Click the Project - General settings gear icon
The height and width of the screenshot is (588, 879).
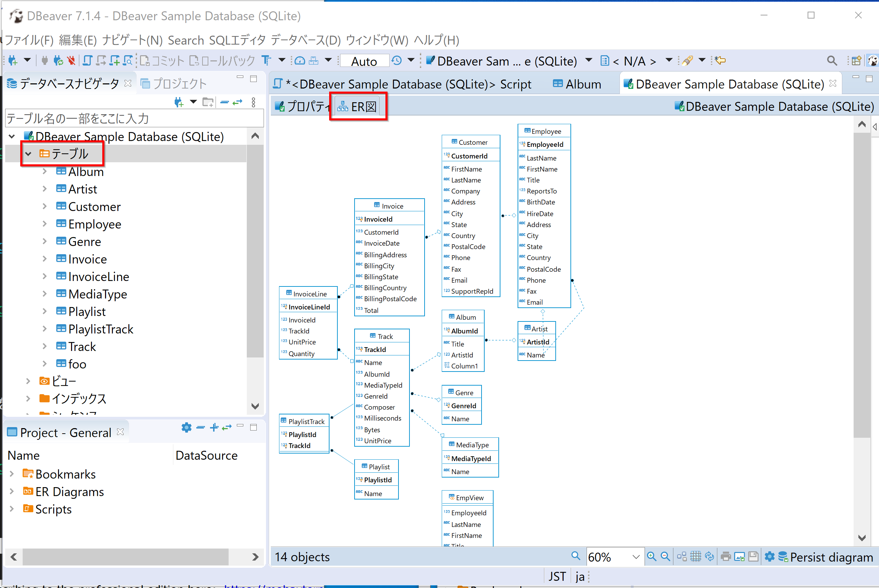tap(186, 427)
